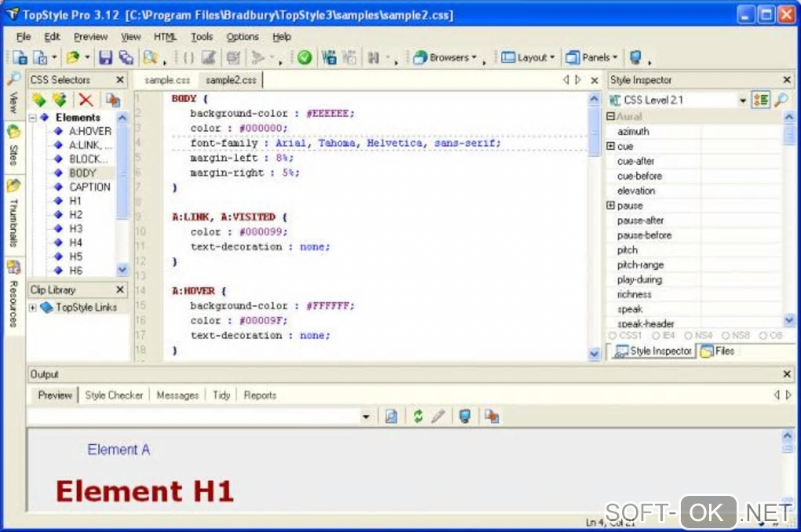Click the copy icon in Output toolbar
This screenshot has height=532, width=801.
[492, 416]
